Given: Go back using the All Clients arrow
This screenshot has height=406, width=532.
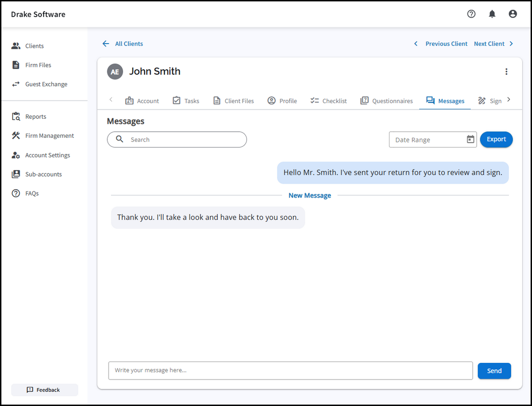Looking at the screenshot, I should point(106,44).
